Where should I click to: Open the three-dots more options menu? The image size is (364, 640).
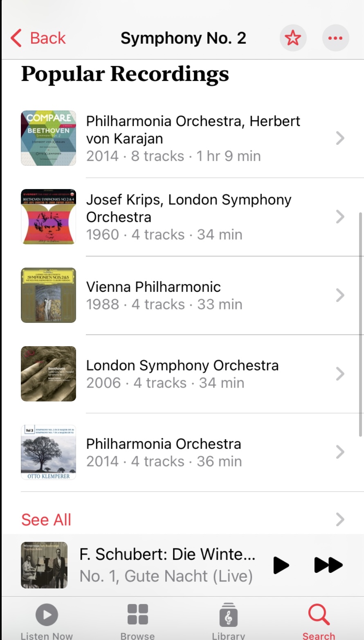point(335,38)
